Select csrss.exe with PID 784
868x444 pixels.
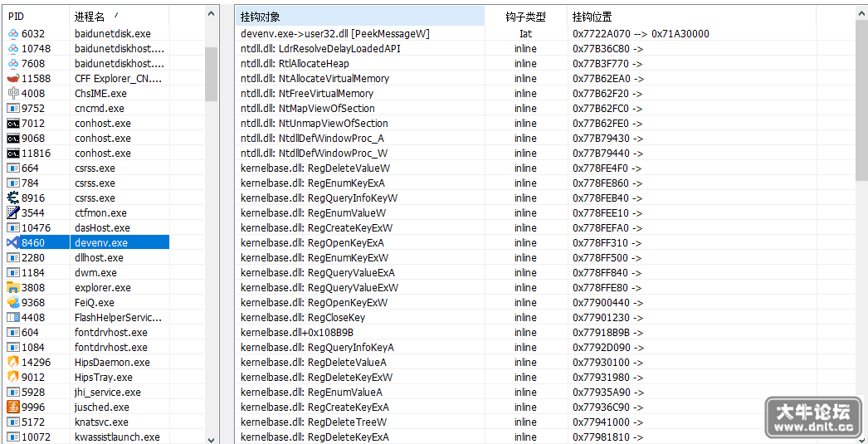point(87,183)
